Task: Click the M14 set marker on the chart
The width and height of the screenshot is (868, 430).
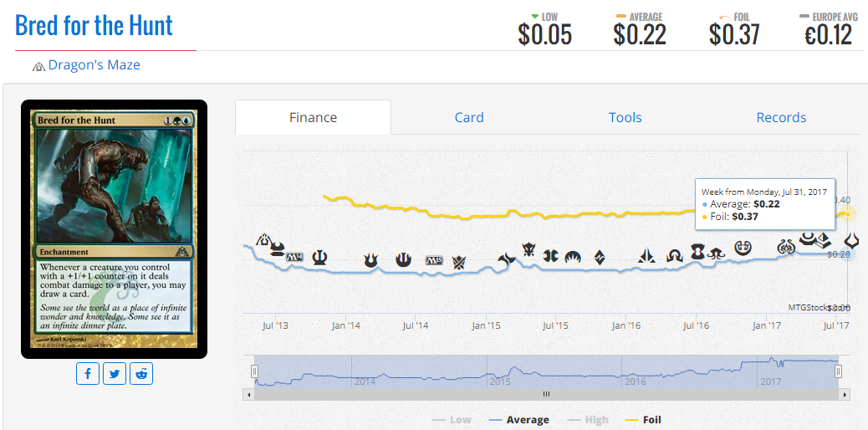Action: (x=295, y=257)
